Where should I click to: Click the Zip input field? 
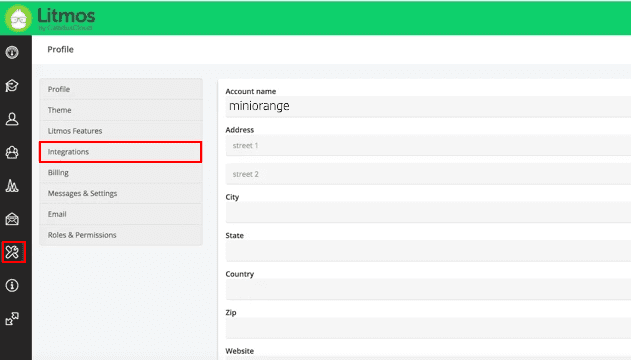click(428, 328)
